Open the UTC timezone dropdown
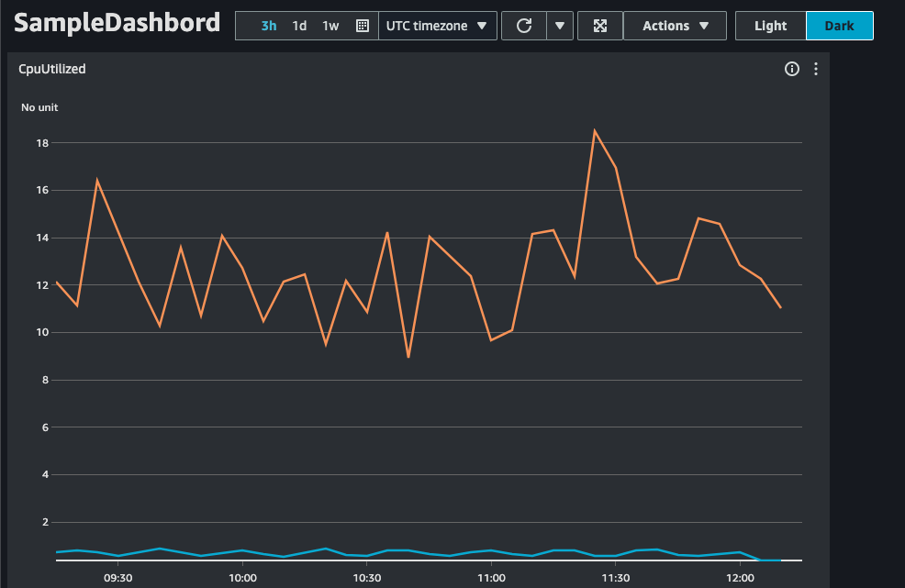 (x=437, y=26)
